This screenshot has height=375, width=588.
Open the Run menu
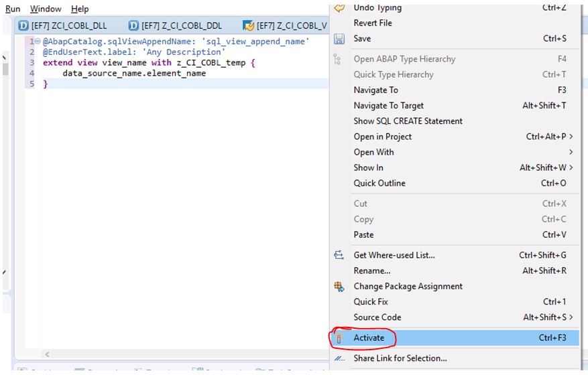pos(13,9)
